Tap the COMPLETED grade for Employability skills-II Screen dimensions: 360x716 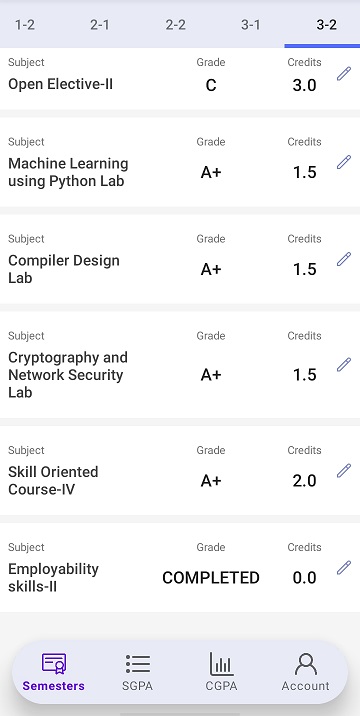pyautogui.click(x=211, y=578)
